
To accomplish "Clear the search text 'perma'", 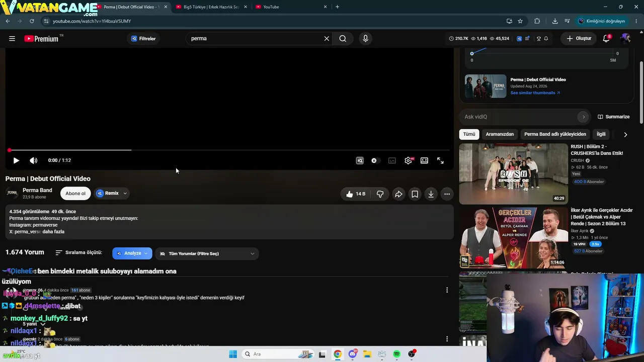I will 327,39.
